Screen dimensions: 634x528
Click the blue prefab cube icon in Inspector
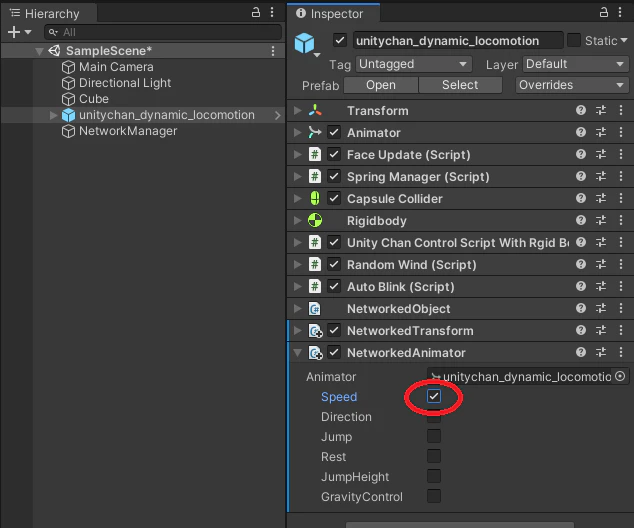pyautogui.click(x=304, y=42)
